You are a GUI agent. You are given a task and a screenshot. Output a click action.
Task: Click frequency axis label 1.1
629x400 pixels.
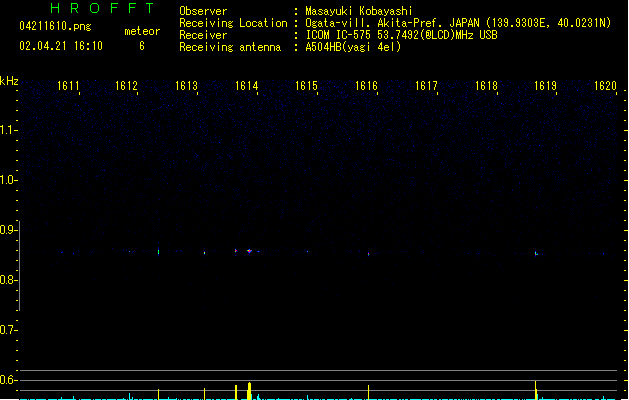(8, 130)
